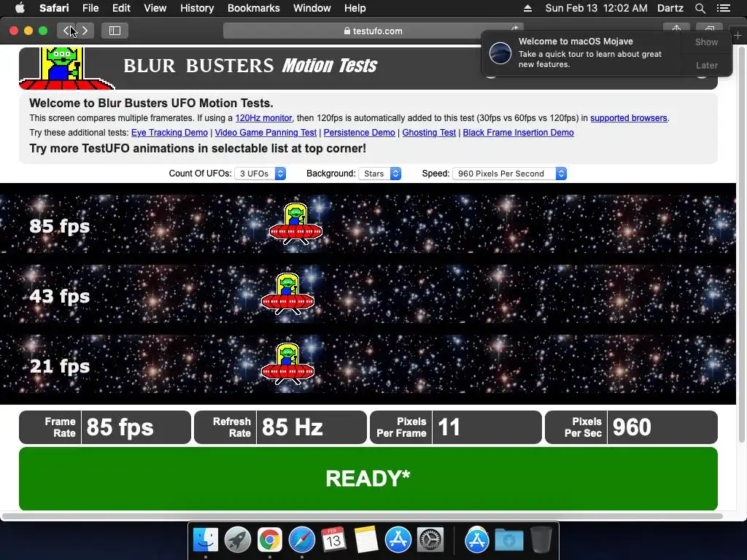Viewport: 747px width, 560px height.
Task: Click the Blur Busters Motion Tests title
Action: tap(250, 66)
